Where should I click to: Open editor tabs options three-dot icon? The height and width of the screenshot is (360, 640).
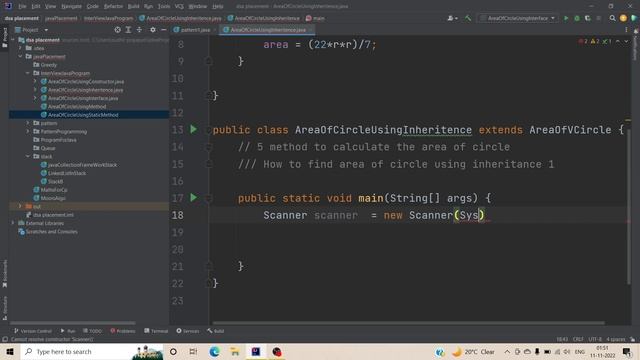[x=626, y=30]
